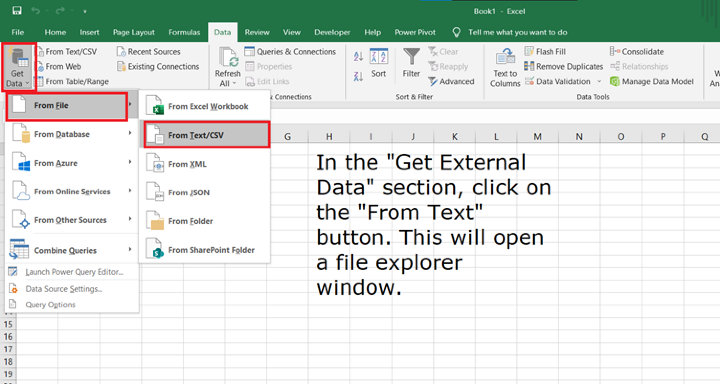Click Tell me what you want to do
This screenshot has width=720, height=384.
tap(510, 32)
